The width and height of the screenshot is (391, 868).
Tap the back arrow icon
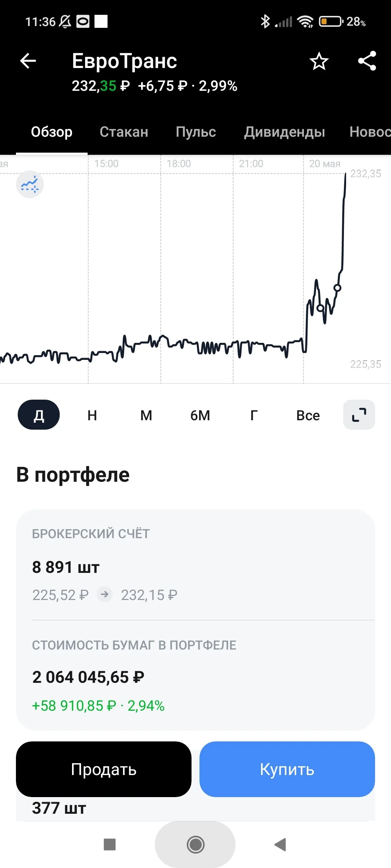28,61
